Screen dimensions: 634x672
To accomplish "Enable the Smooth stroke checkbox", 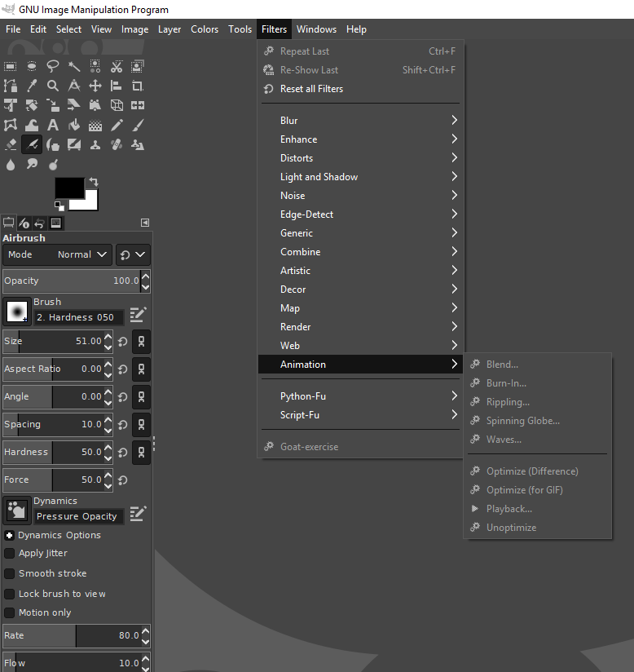I will [10, 573].
